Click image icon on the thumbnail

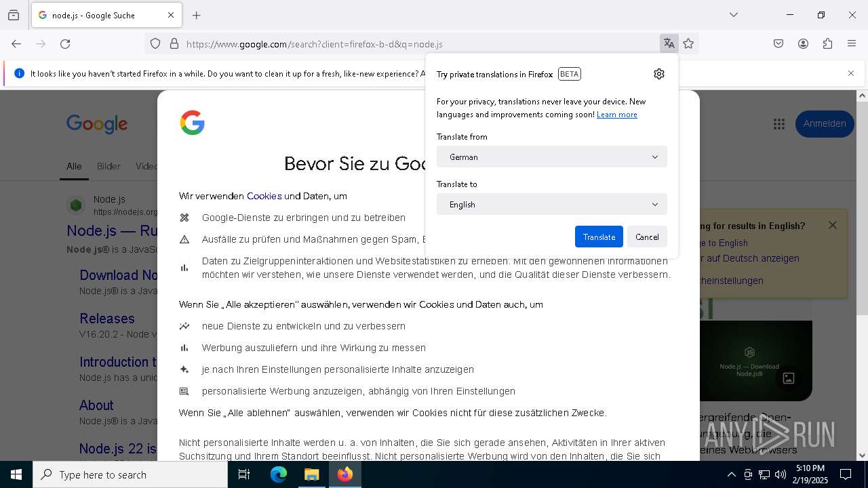coord(789,378)
